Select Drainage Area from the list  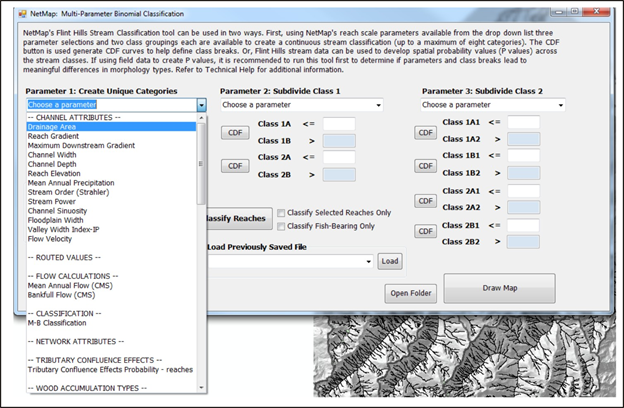tap(111, 127)
